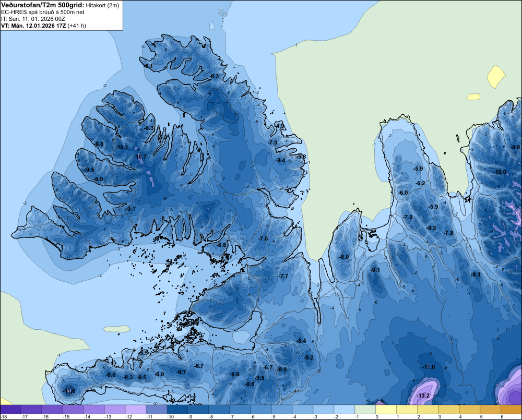Click the -11.8 temperature label
The image size is (522, 420).
[69, 391]
